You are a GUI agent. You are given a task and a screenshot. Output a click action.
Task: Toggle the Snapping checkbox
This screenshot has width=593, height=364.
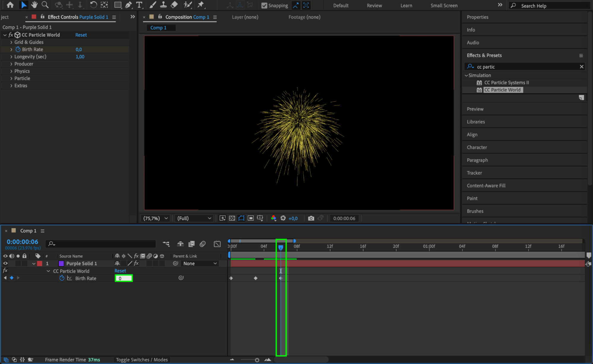pyautogui.click(x=264, y=6)
